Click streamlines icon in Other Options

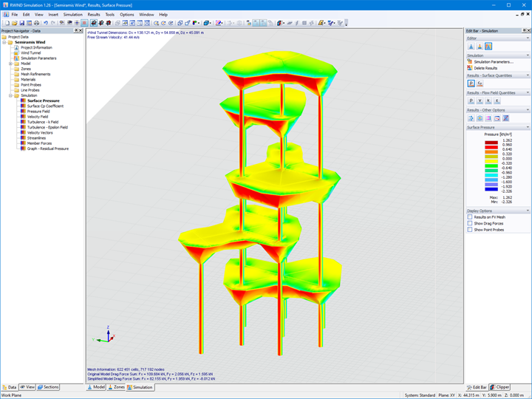[x=480, y=118]
